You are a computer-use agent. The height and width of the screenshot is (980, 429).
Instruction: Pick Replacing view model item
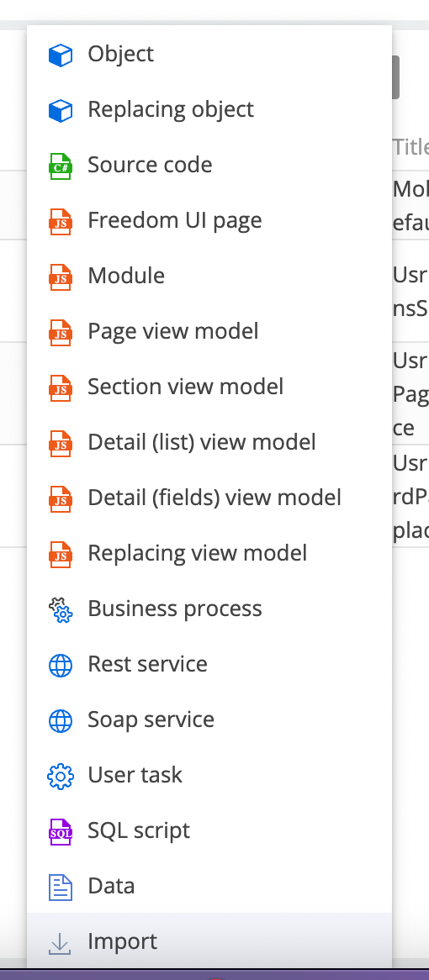[209, 553]
